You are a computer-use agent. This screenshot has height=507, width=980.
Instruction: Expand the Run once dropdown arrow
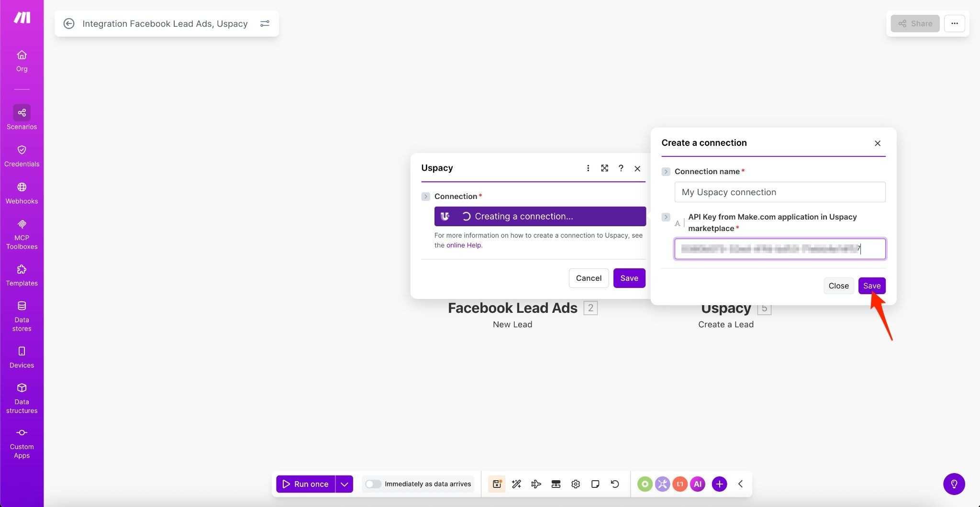tap(344, 484)
